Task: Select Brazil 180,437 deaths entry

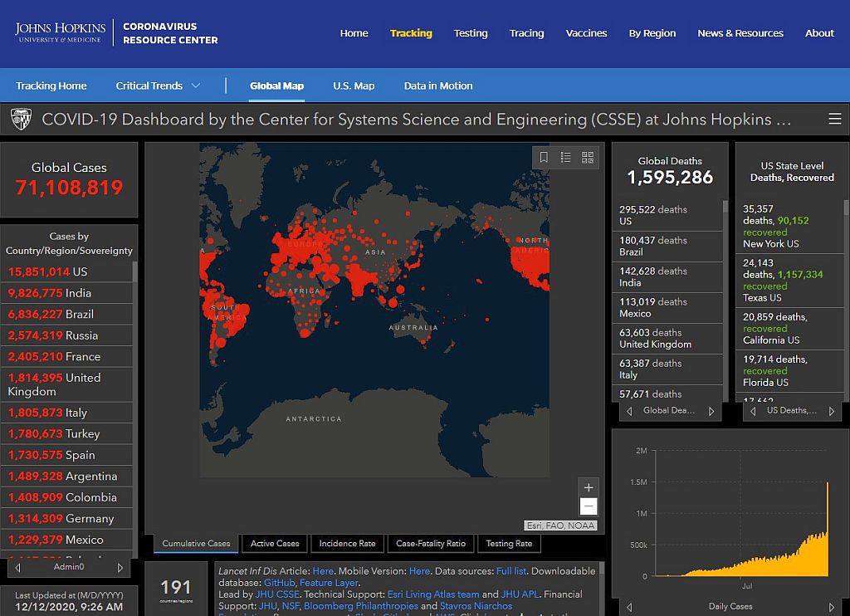Action: (x=668, y=247)
